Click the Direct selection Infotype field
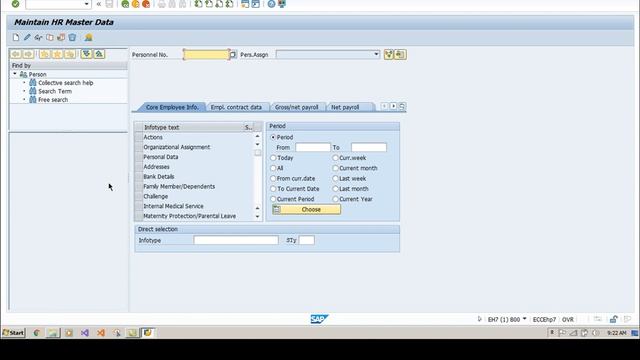Image resolution: width=640 pixels, height=360 pixels. [x=236, y=240]
